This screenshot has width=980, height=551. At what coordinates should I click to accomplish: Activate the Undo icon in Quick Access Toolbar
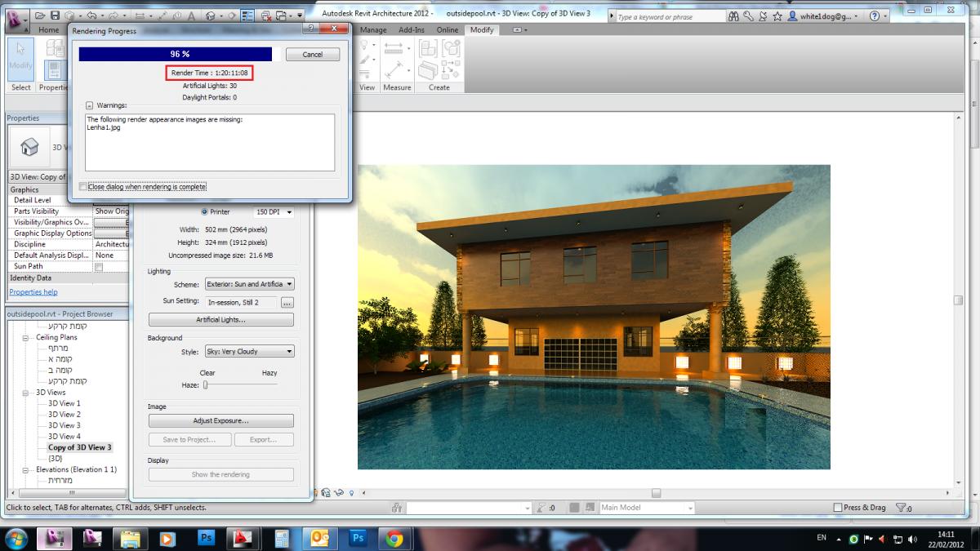[92, 14]
